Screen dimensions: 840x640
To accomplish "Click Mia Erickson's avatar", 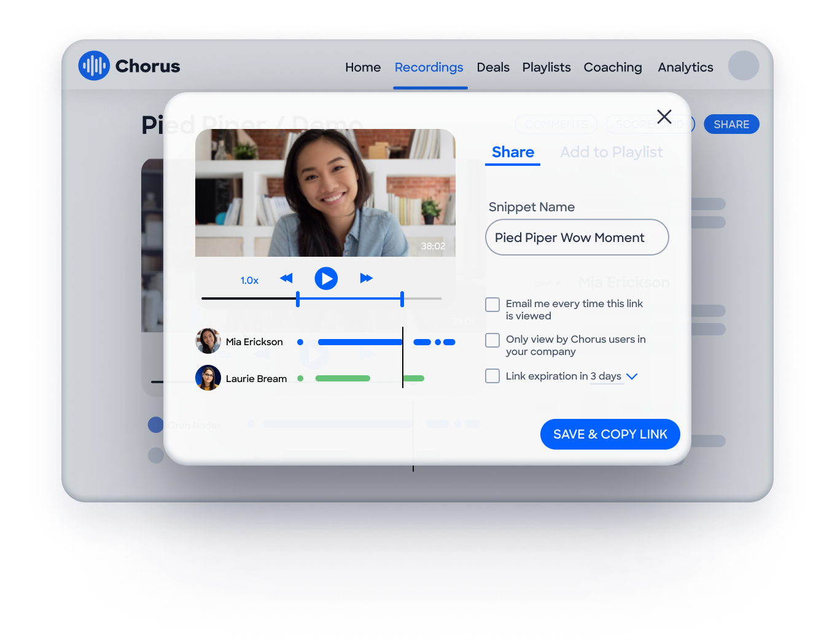I will (x=208, y=341).
